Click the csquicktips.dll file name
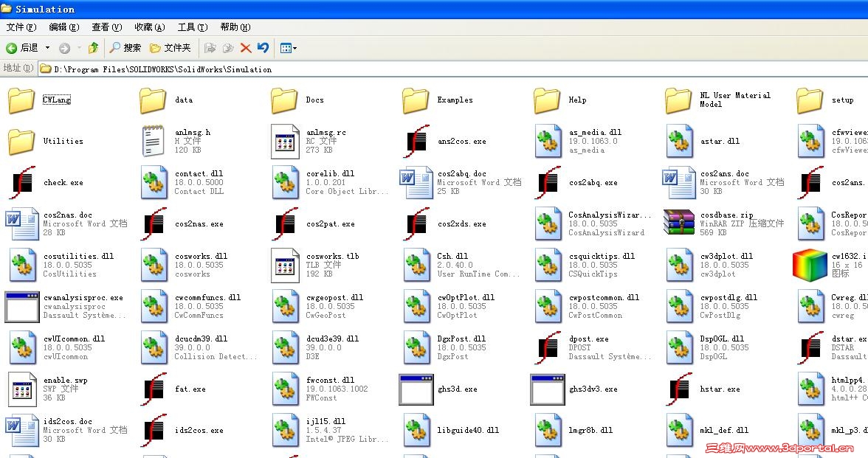868x458 pixels. (x=602, y=256)
